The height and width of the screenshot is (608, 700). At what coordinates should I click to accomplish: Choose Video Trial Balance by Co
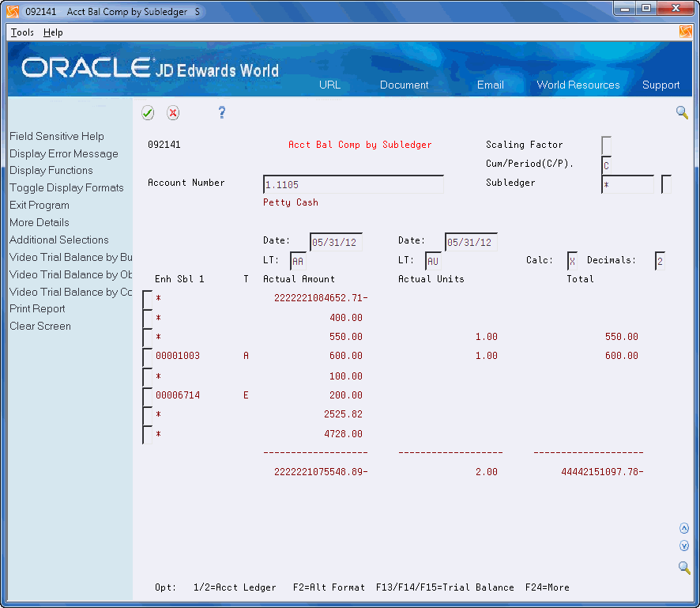coord(71,292)
